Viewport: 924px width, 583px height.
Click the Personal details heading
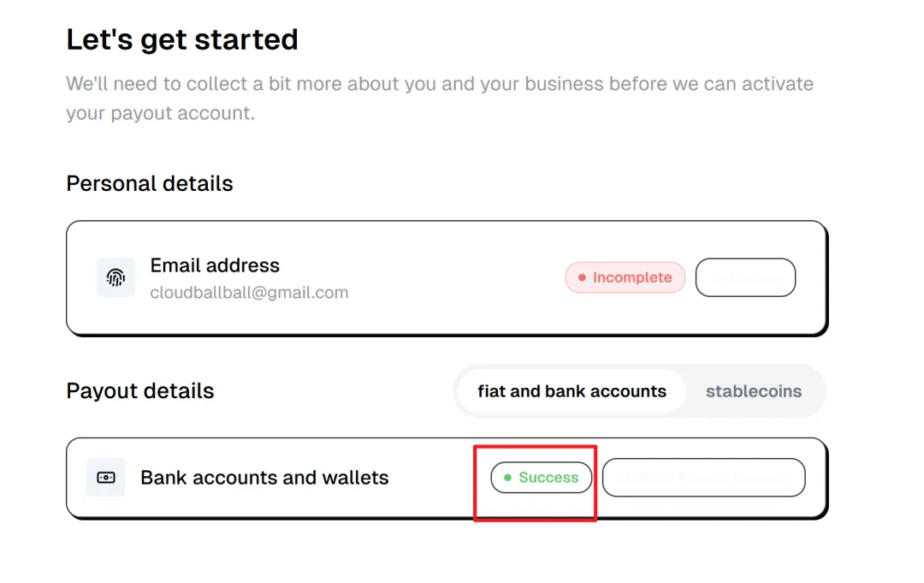pos(150,184)
